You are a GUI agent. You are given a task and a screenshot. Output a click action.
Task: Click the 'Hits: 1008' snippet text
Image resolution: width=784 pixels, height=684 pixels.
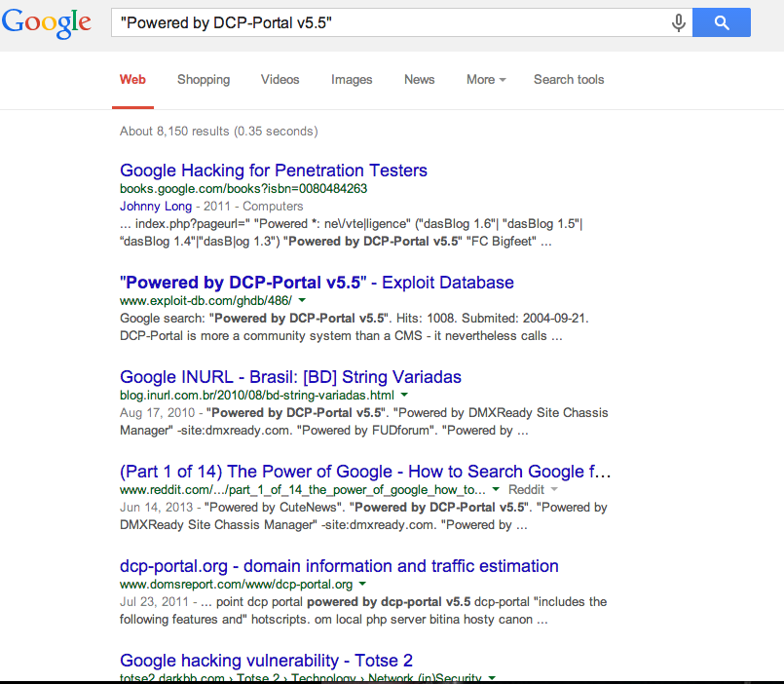click(425, 319)
